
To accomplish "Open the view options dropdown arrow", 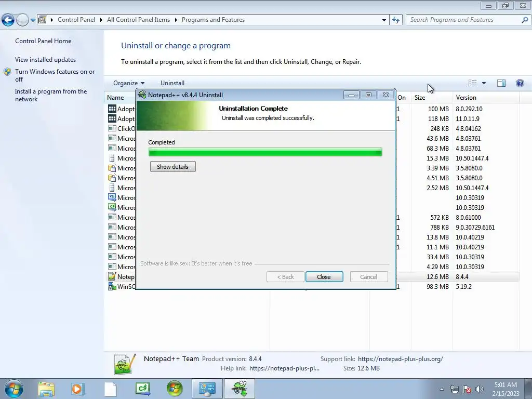I will coord(484,83).
